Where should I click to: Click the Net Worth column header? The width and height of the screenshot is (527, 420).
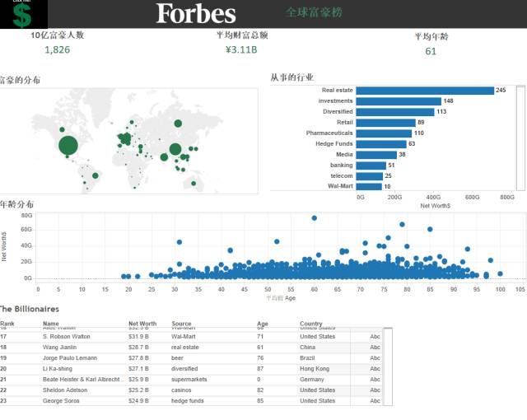coord(142,324)
